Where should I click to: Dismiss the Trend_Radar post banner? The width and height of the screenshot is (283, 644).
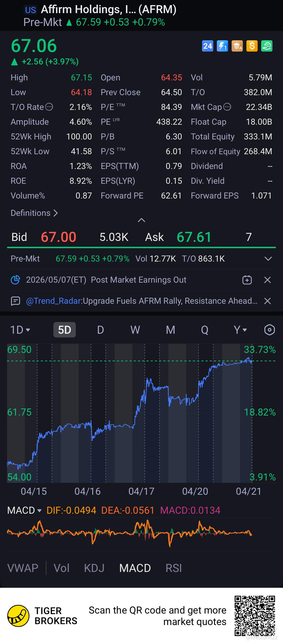(268, 301)
